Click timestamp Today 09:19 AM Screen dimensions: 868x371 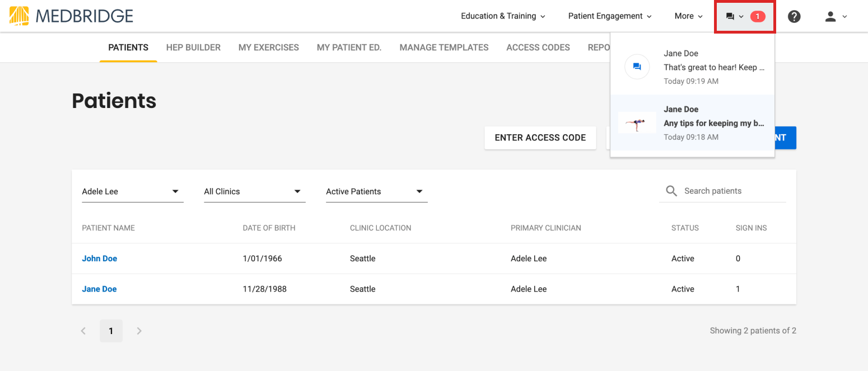click(x=691, y=81)
